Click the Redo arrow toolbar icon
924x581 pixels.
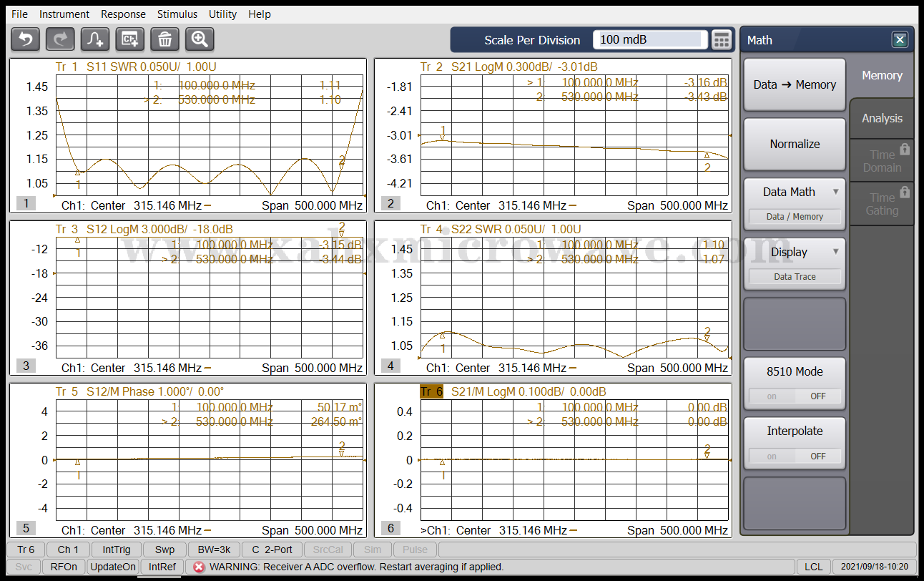60,39
